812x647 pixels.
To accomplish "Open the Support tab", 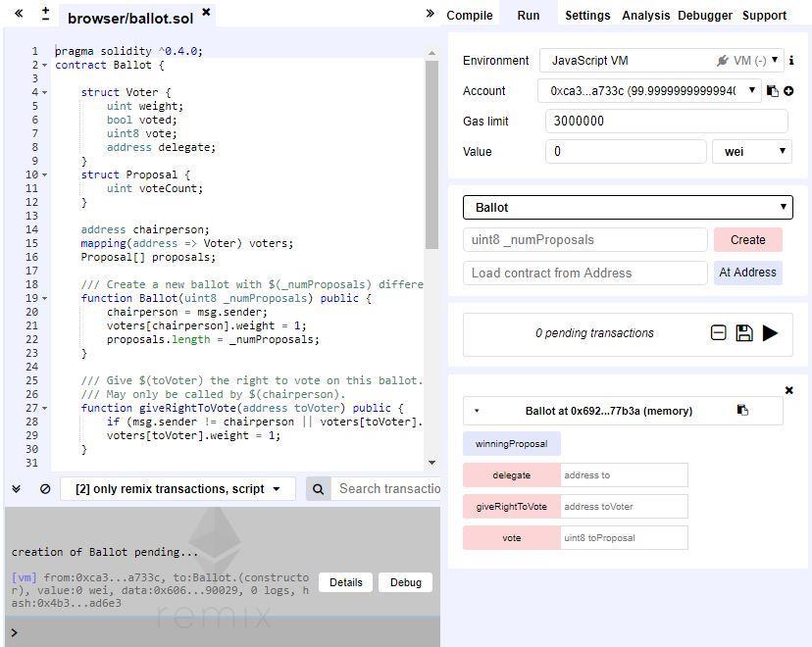I will coord(764,16).
